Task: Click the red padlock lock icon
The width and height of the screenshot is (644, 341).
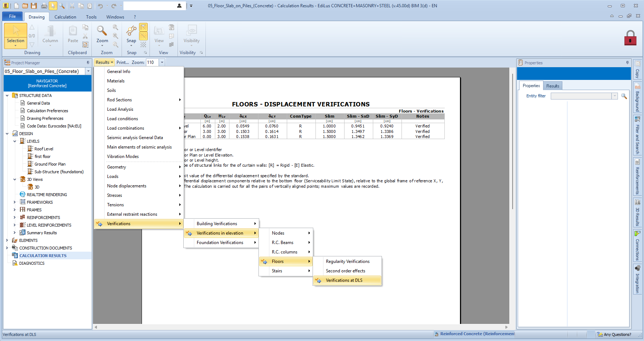Action: 630,38
